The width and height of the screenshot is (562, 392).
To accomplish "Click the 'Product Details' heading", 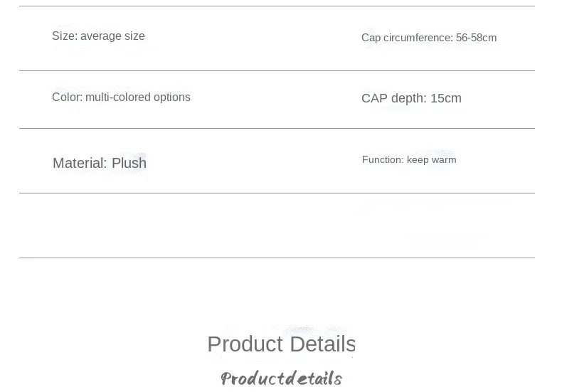I will [282, 344].
